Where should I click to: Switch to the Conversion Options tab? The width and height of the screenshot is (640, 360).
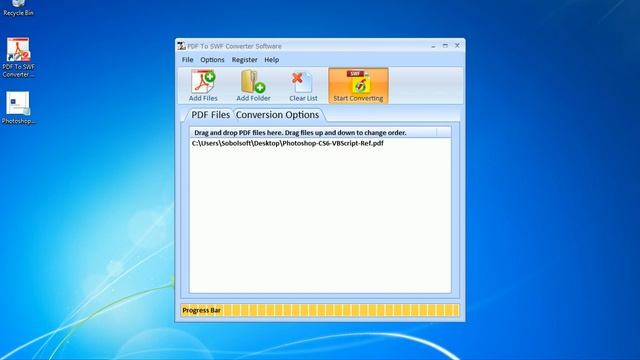pyautogui.click(x=278, y=115)
